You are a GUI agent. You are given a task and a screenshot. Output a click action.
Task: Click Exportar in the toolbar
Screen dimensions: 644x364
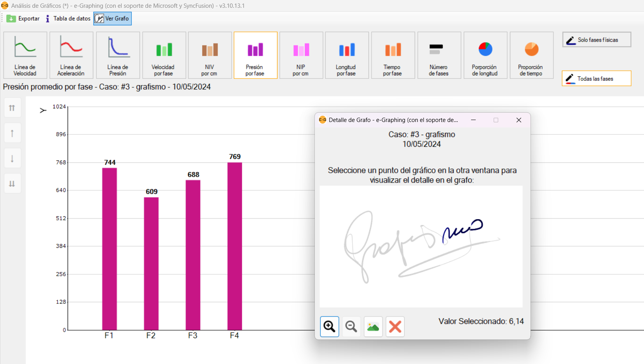[23, 19]
